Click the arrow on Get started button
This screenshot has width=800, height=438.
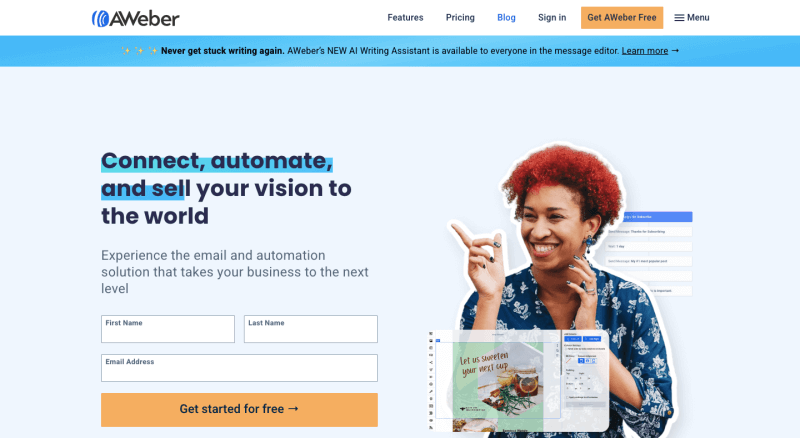(293, 408)
